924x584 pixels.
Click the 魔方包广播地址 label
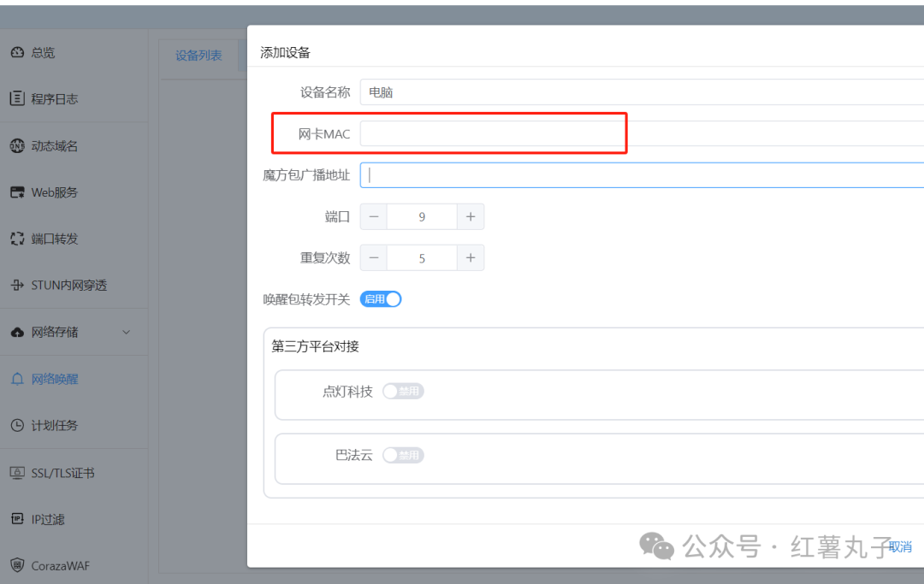coord(306,174)
